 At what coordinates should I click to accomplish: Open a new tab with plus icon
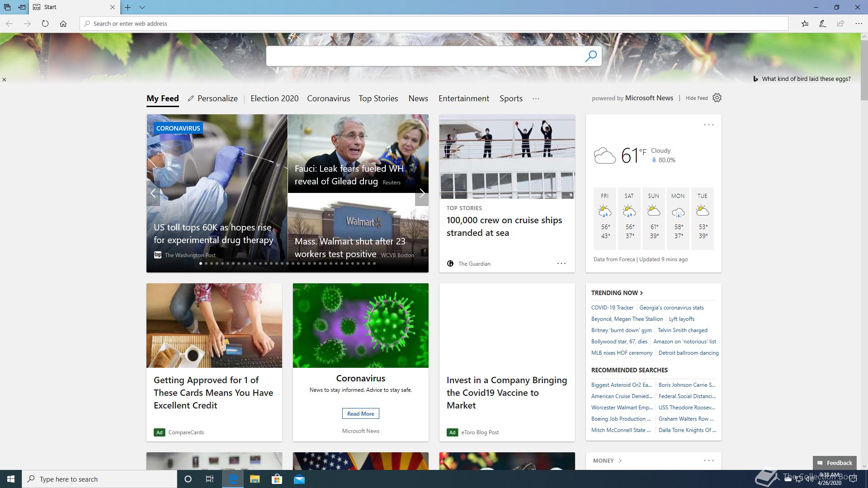tap(128, 7)
